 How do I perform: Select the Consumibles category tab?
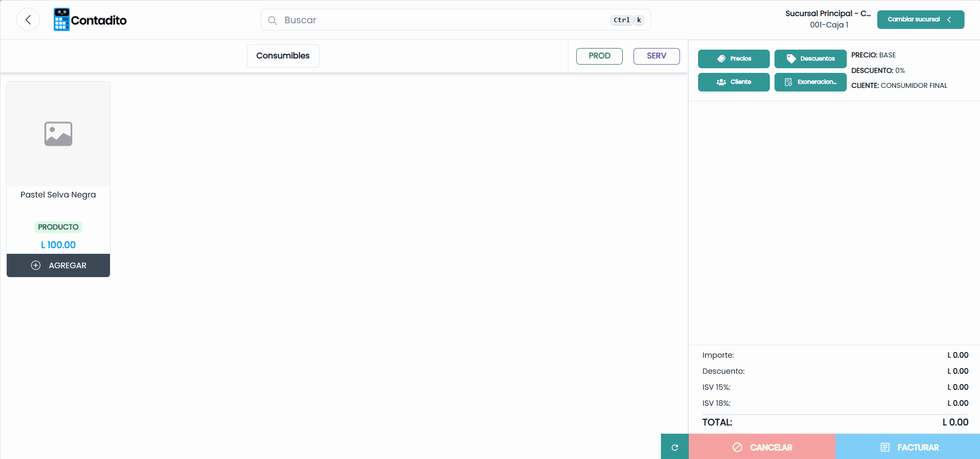pyautogui.click(x=283, y=56)
